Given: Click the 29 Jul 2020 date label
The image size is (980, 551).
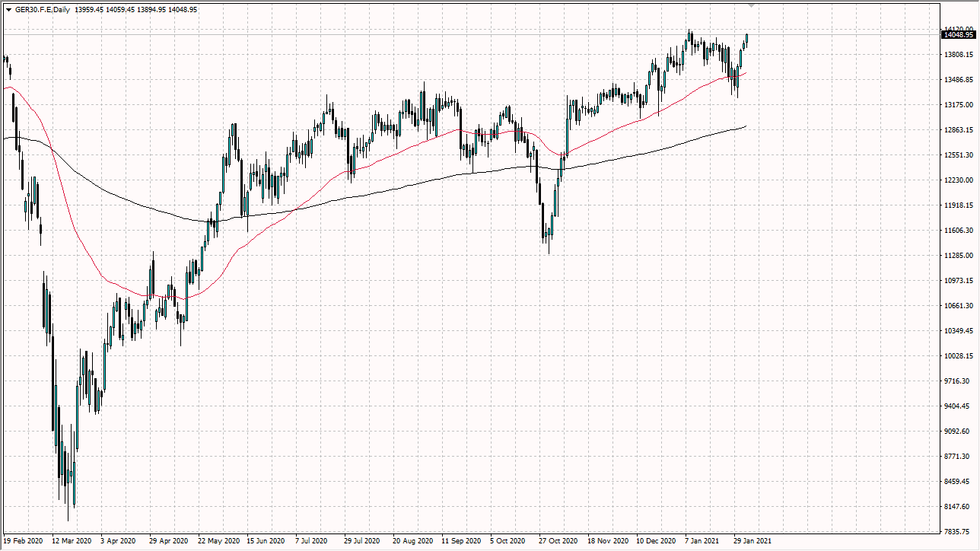Looking at the screenshot, I should [361, 542].
